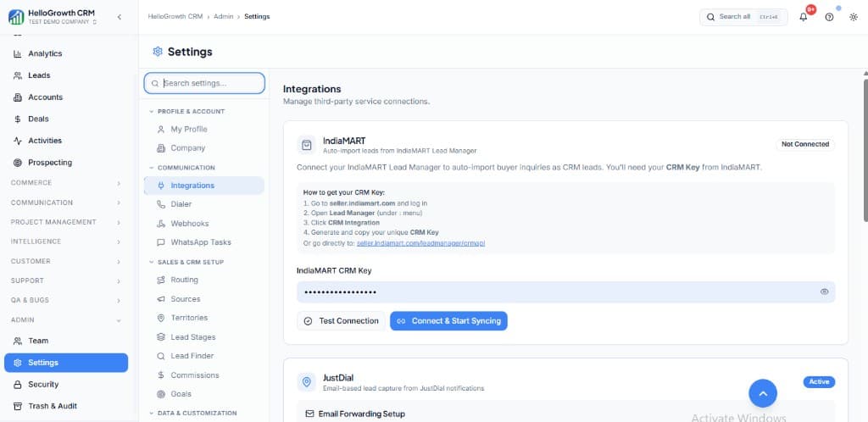Reveal the IndiaMART CRM Key with eye icon
Image resolution: width=868 pixels, height=422 pixels.
click(x=824, y=292)
